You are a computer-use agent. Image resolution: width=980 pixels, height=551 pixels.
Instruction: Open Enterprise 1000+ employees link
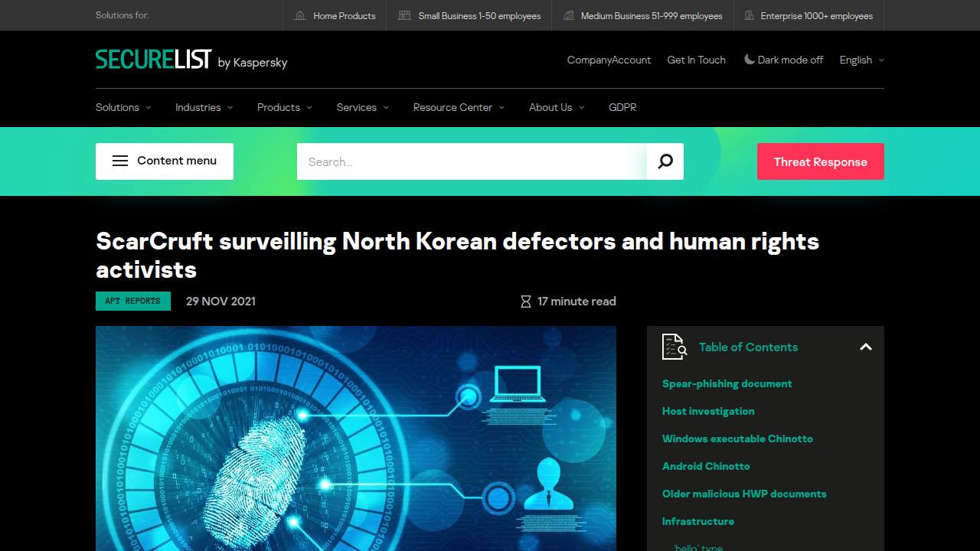pyautogui.click(x=808, y=15)
